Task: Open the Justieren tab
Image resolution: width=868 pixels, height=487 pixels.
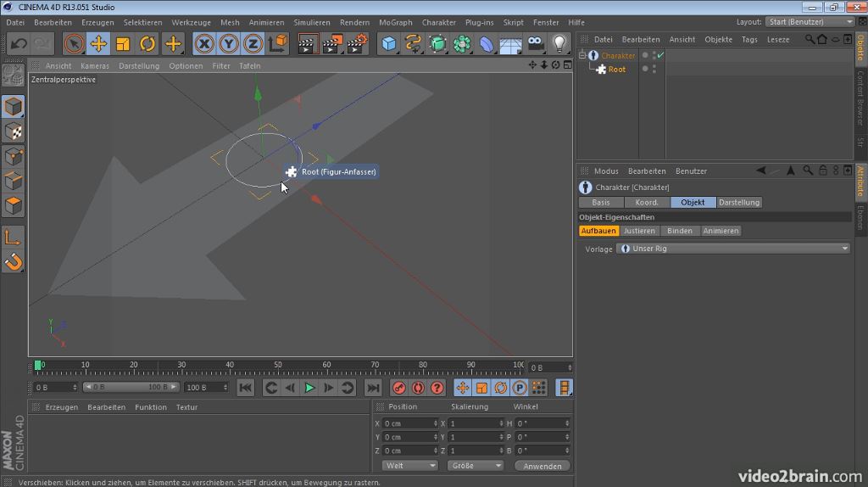Action: point(639,231)
